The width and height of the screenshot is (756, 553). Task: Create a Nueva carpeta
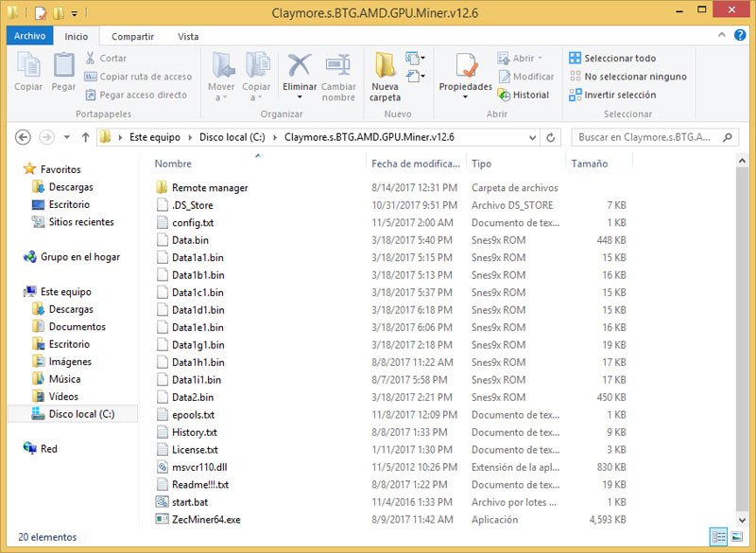[x=385, y=77]
